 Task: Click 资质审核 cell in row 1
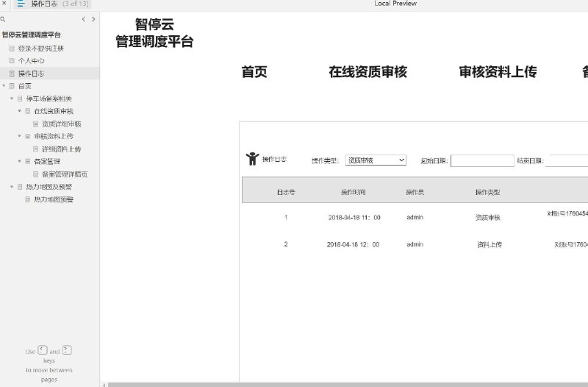coord(488,217)
